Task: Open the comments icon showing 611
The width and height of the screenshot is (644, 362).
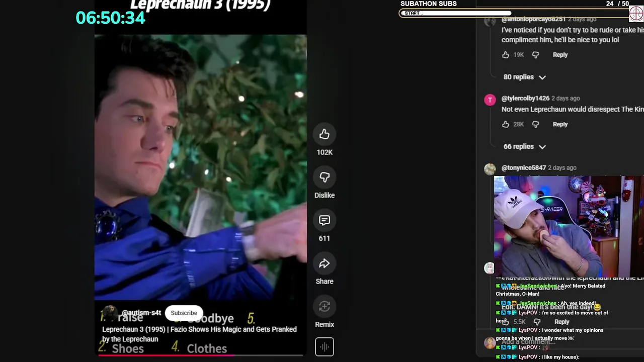Action: (325, 220)
